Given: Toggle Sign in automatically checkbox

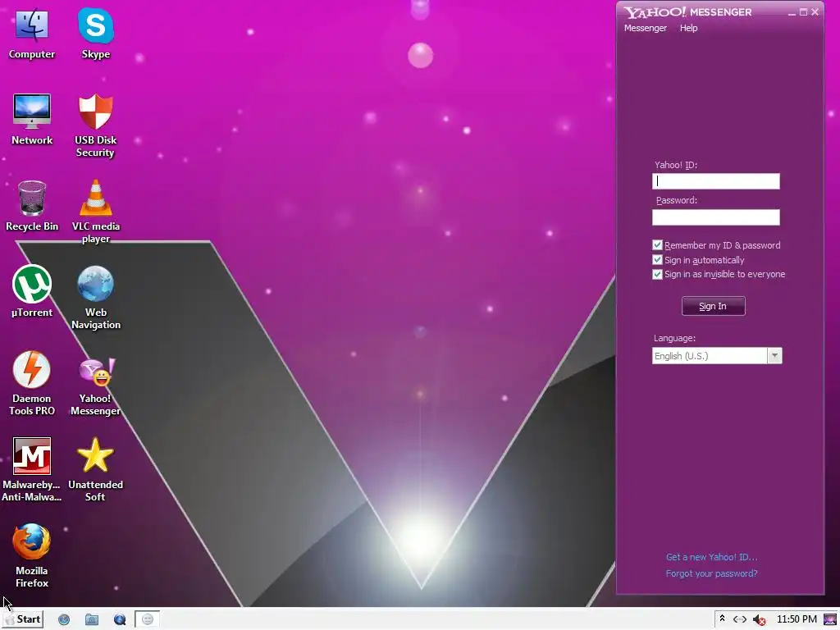Looking at the screenshot, I should point(657,260).
